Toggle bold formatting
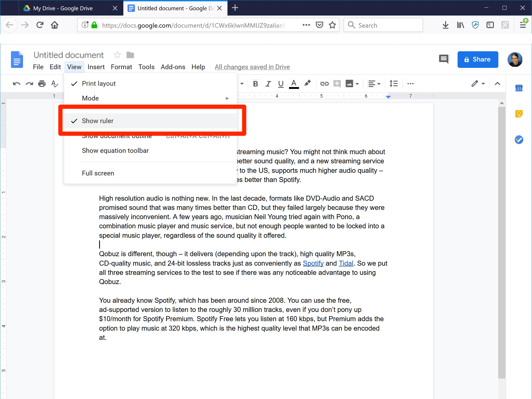Viewport: 532px width, 399px height. point(255,84)
